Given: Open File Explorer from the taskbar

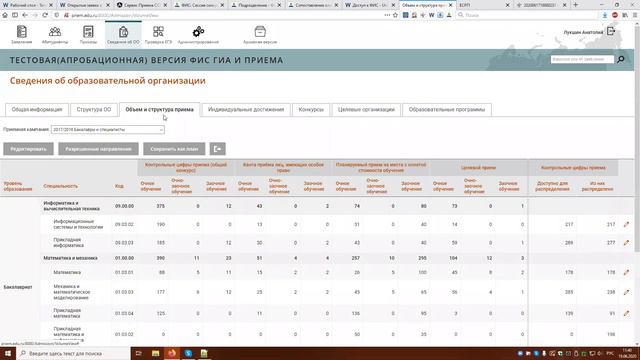Looking at the screenshot, I should [x=156, y=353].
